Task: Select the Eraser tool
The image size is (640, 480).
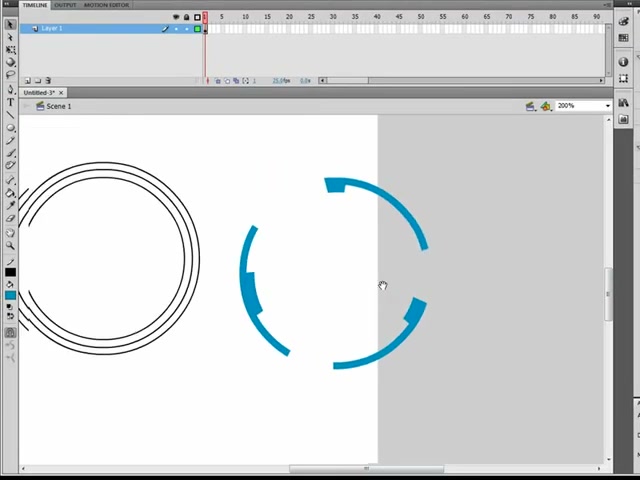Action: (x=10, y=218)
